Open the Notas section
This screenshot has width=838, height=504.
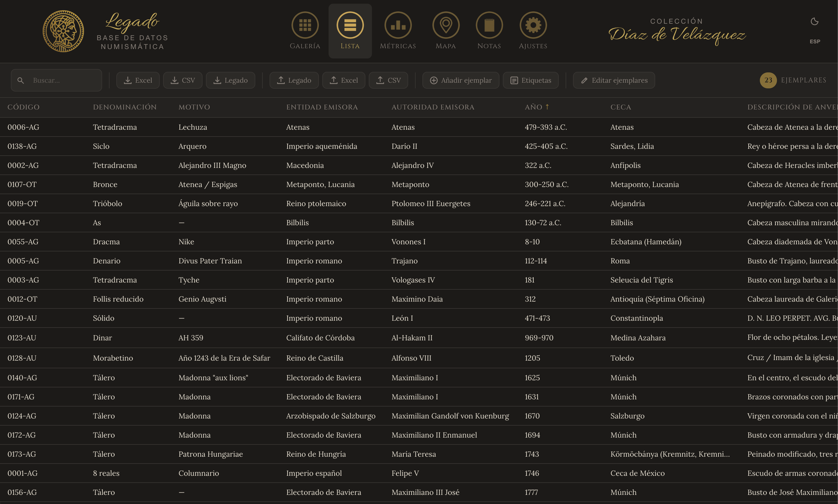(x=489, y=31)
